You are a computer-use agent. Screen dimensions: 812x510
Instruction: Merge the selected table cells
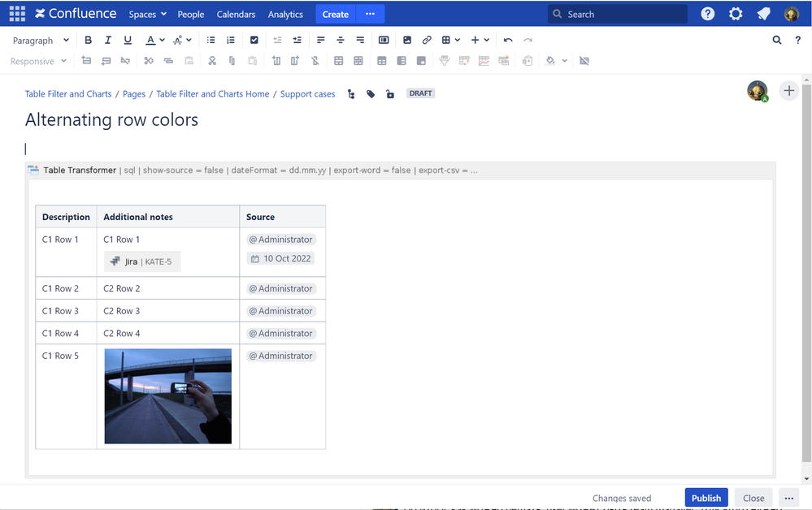click(x=339, y=61)
